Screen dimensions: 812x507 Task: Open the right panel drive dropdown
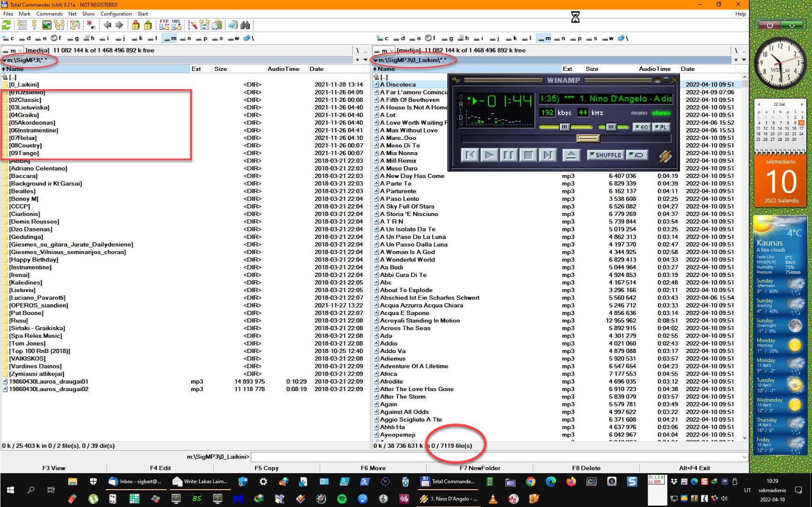[x=384, y=50]
